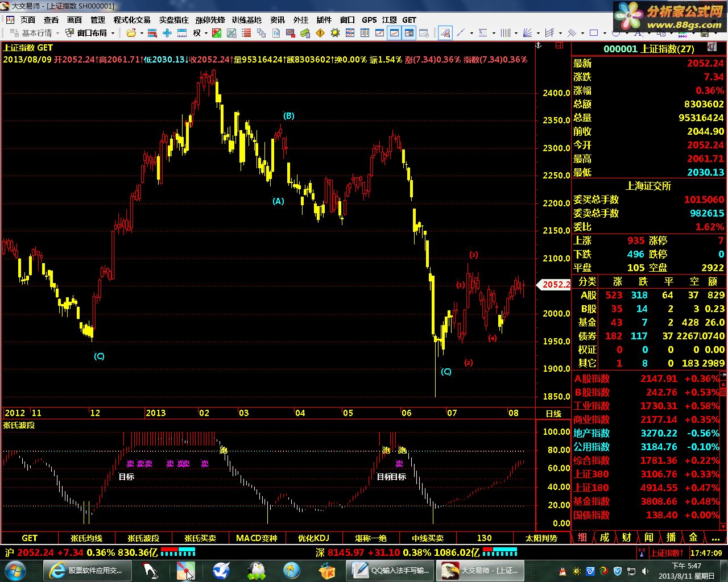Click the 2052.2 current price marker
This screenshot has width=728, height=582.
[555, 284]
